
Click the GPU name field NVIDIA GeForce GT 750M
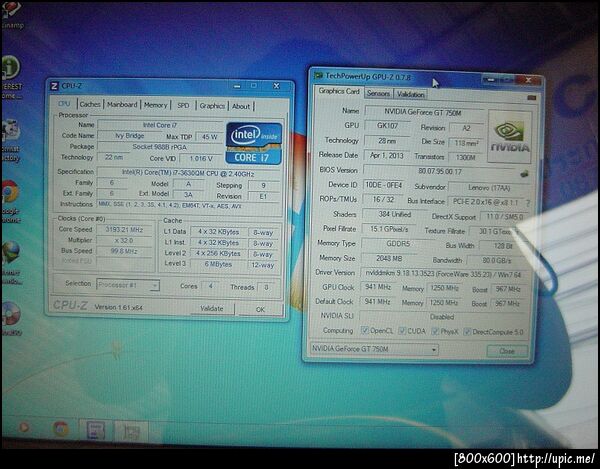tap(423, 112)
